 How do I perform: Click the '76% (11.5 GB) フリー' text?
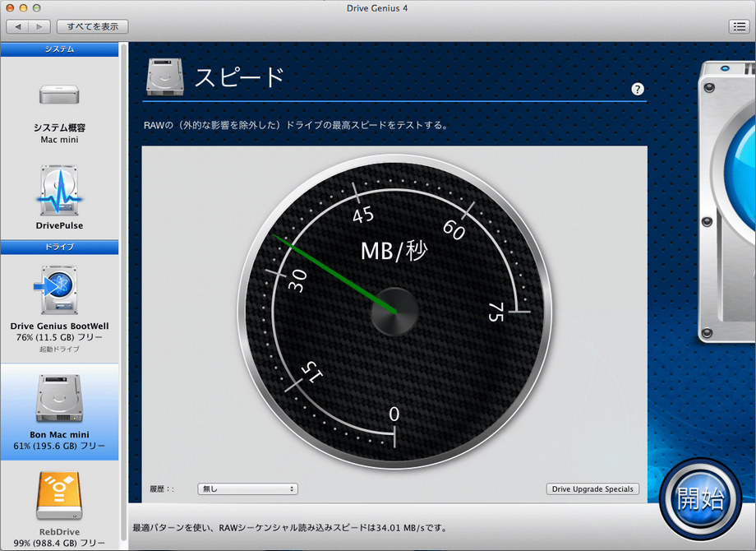(59, 337)
